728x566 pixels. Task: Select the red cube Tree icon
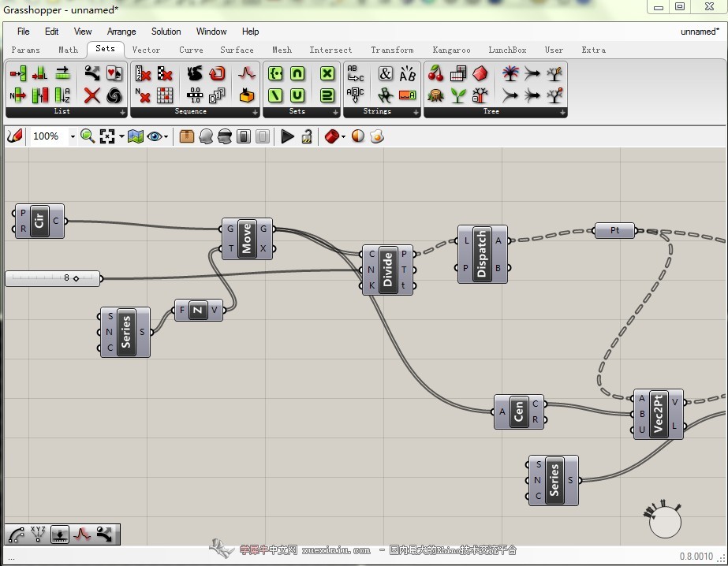pyautogui.click(x=480, y=73)
